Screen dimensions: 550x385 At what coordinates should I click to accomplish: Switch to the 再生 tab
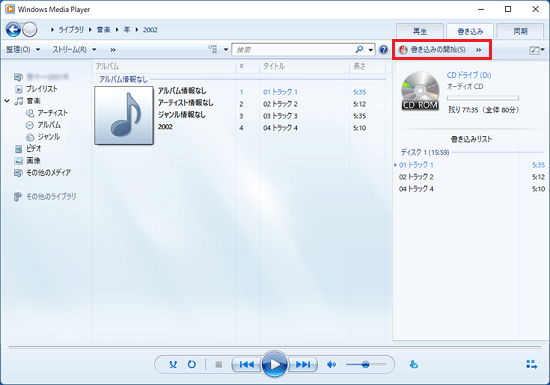click(420, 31)
